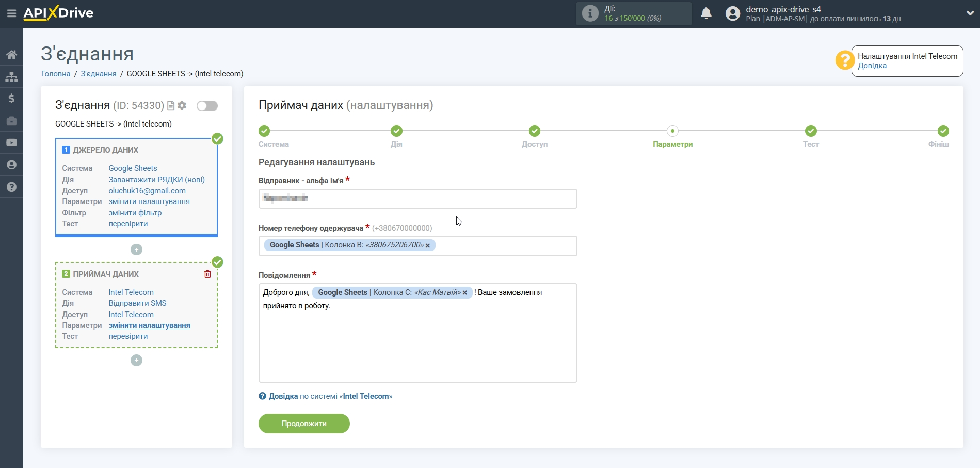Remove Колонка C tag from message
This screenshot has width=980, height=468.
[464, 293]
